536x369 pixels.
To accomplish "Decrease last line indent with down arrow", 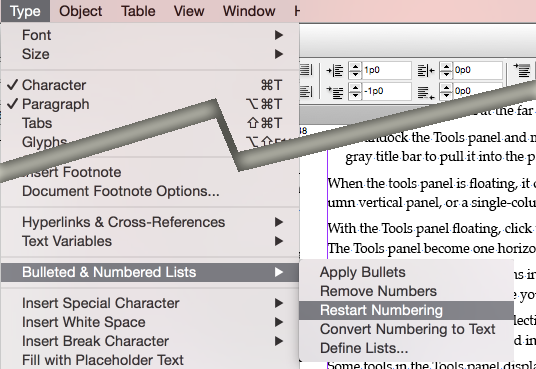I will 446,95.
